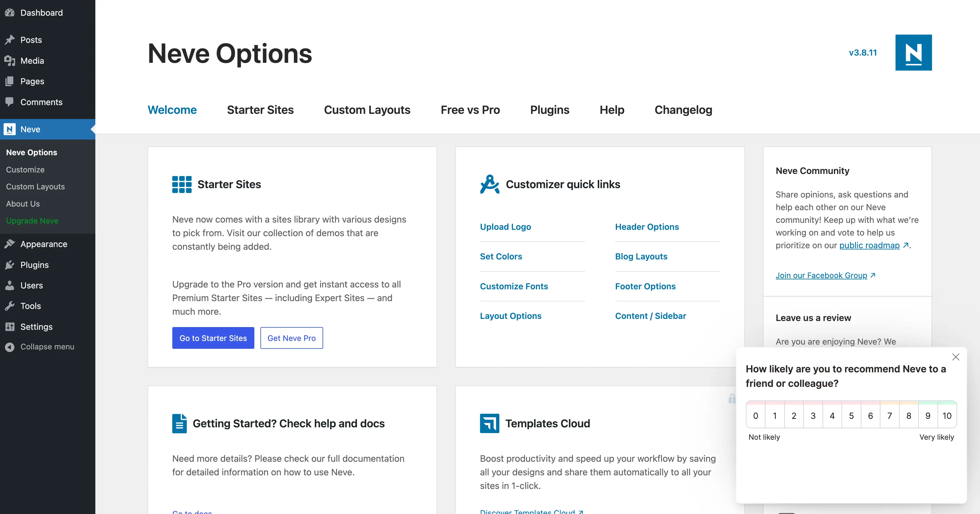
Task: Select rating 0 in survey
Action: (x=756, y=416)
